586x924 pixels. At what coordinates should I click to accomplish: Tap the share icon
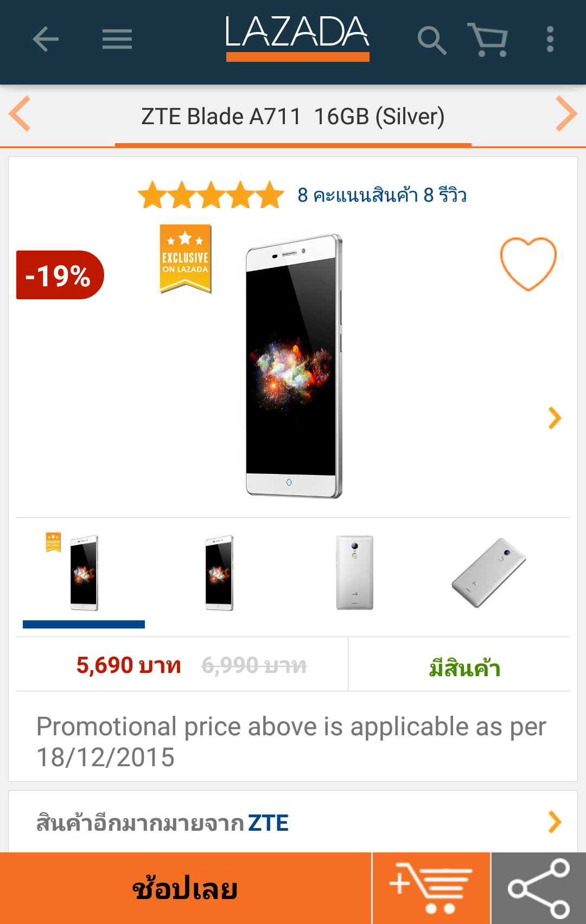(539, 888)
